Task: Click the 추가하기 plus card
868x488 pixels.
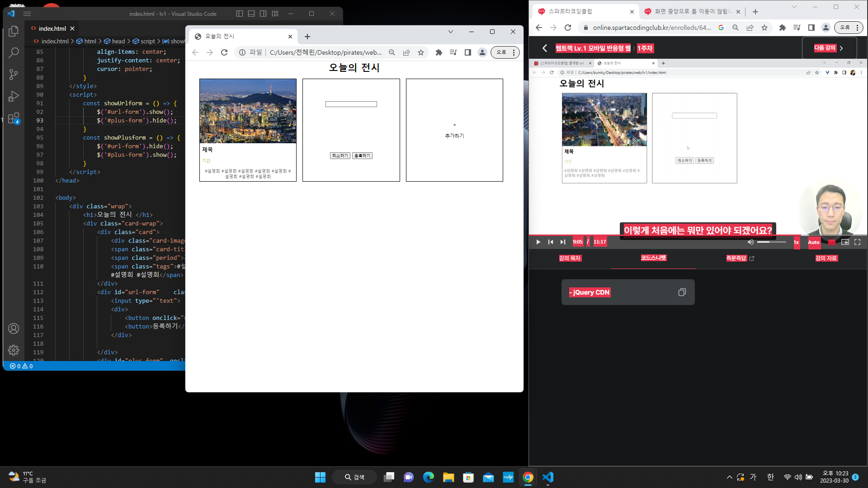Action: pyautogui.click(x=454, y=130)
